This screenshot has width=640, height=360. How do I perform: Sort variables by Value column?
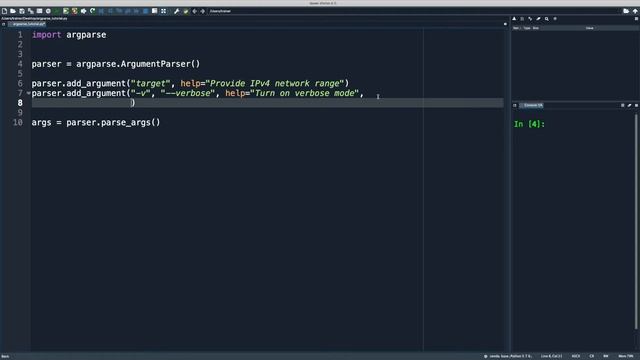pos(589,28)
